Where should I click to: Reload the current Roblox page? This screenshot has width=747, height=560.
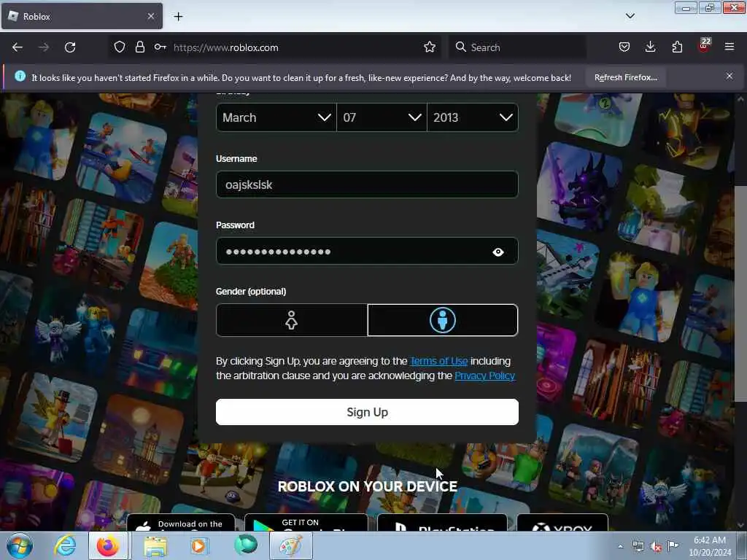[70, 47]
